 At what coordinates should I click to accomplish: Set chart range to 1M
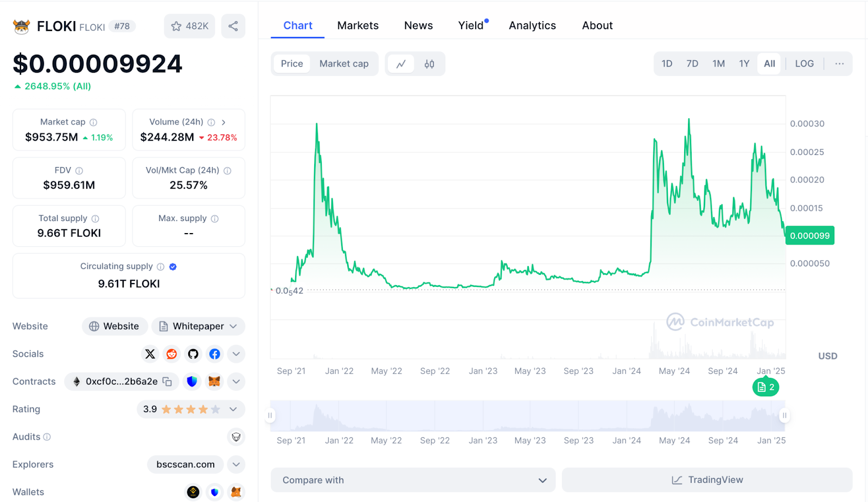click(x=719, y=64)
